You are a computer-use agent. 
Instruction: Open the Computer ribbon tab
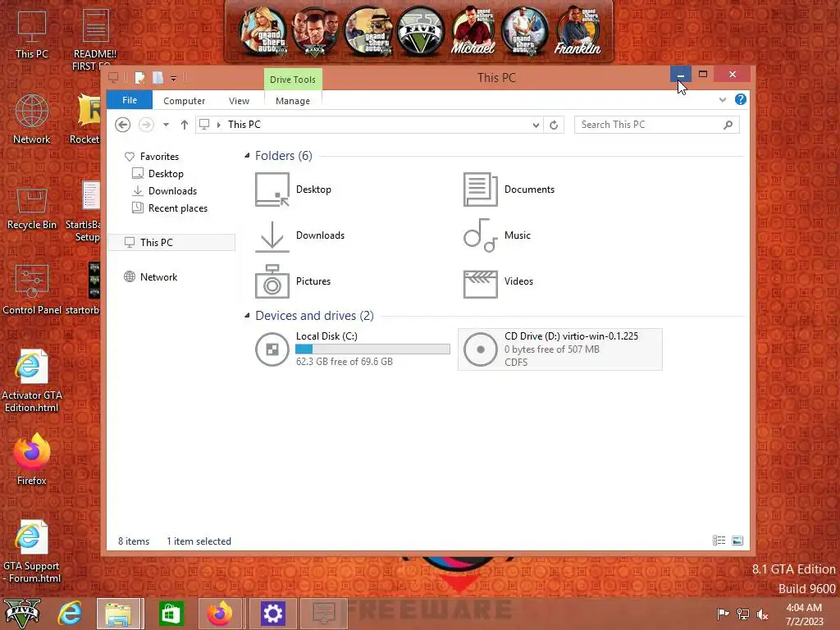click(185, 101)
